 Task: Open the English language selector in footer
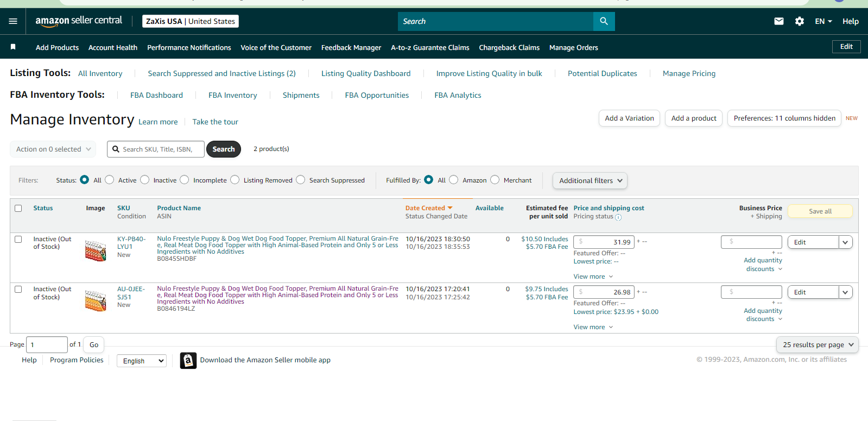pyautogui.click(x=142, y=361)
